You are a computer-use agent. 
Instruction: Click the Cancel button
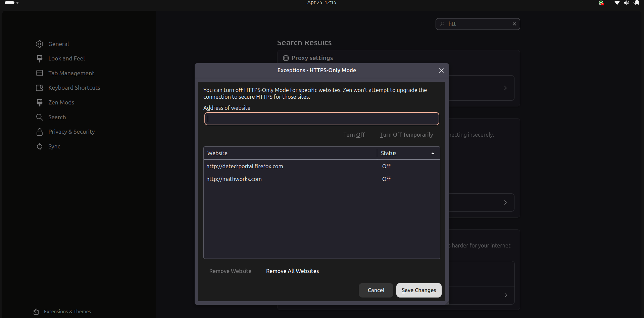[376, 290]
